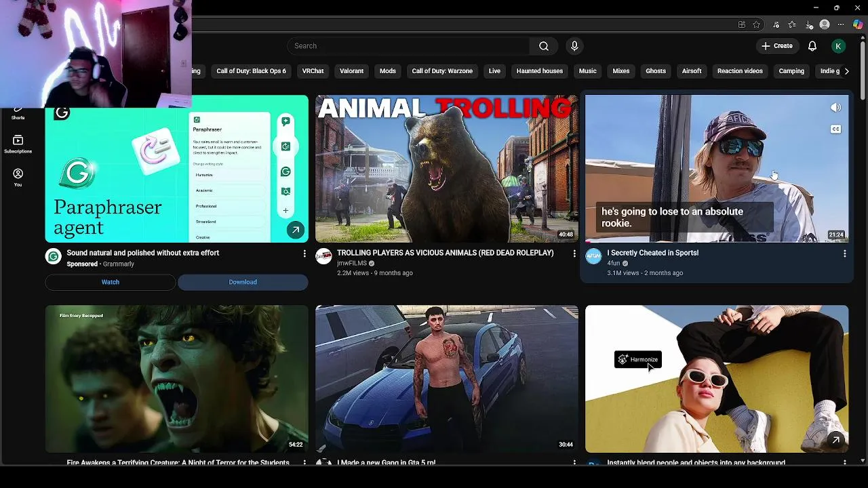
Task: Select the Airsoft chip
Action: [x=692, y=71]
